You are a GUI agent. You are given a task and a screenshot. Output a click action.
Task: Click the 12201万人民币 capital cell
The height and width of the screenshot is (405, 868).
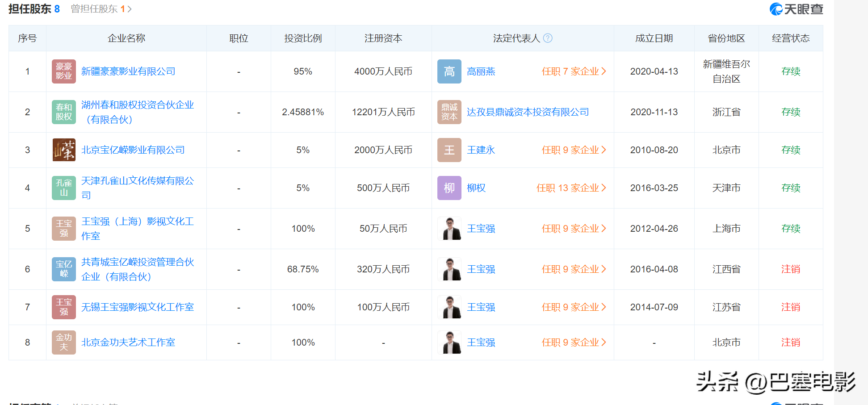coord(383,112)
